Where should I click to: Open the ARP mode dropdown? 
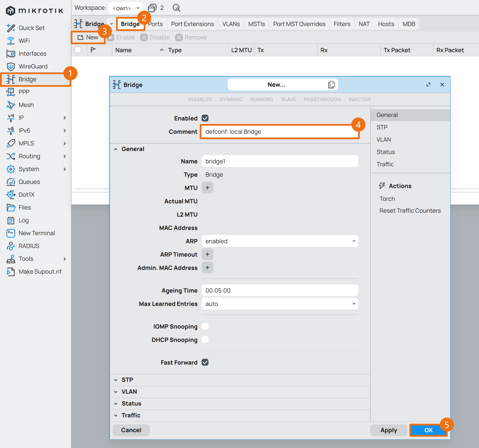(x=280, y=241)
